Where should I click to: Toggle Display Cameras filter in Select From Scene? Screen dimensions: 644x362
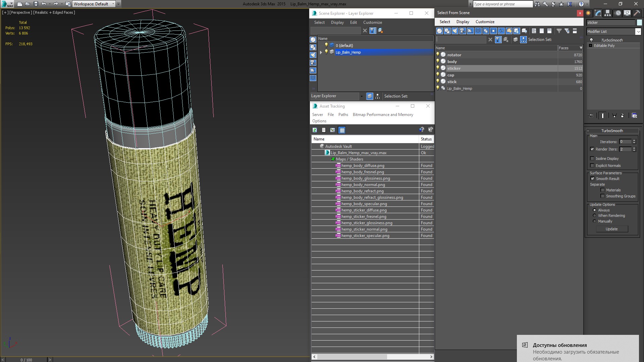coord(463,31)
